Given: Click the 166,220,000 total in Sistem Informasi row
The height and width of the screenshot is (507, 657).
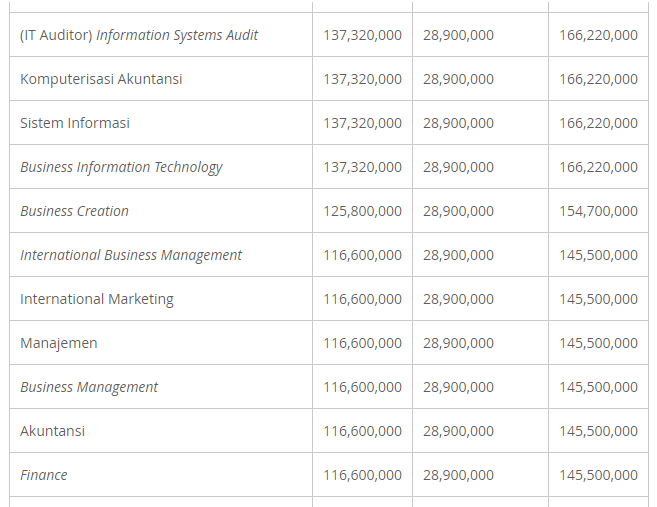Looking at the screenshot, I should coord(598,123).
